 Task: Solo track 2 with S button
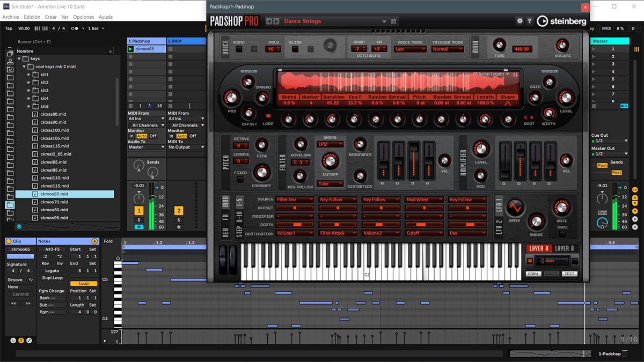(x=179, y=219)
